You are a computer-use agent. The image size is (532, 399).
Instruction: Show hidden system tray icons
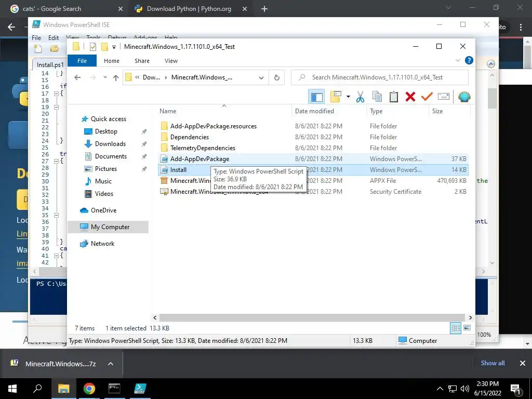[440, 389]
